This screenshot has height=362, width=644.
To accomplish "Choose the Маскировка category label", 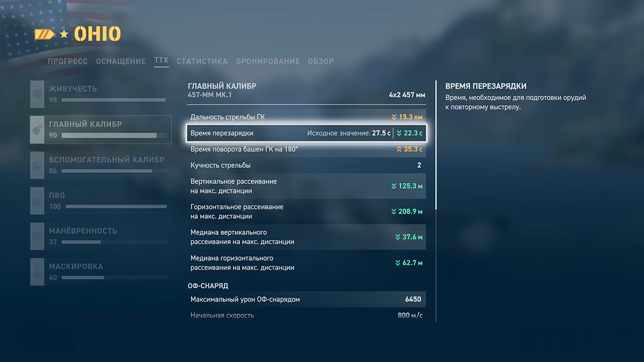I will coord(76,267).
